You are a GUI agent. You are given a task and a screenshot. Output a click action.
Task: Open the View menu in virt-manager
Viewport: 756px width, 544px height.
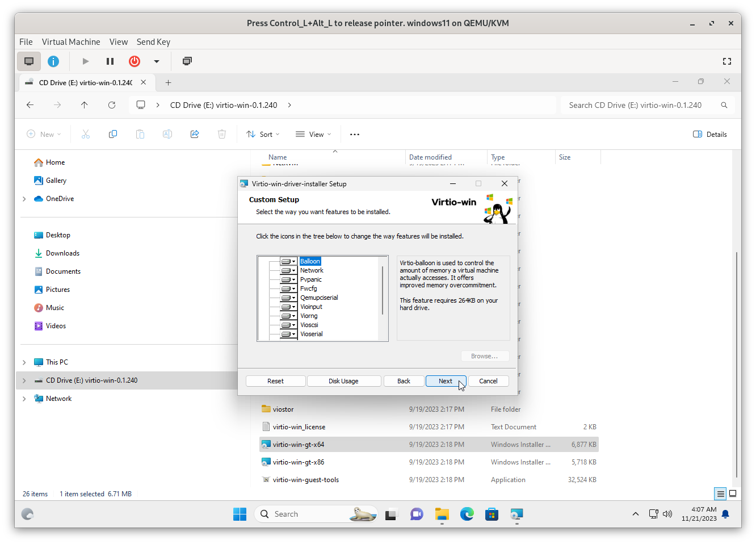tap(119, 42)
